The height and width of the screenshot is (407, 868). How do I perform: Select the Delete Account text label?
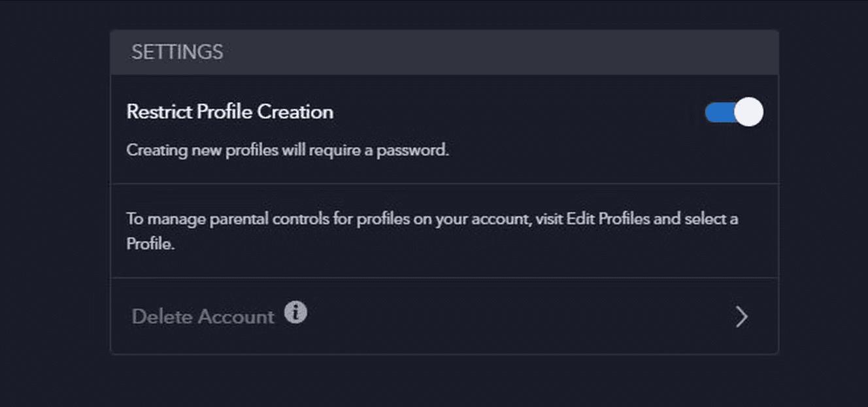coord(203,317)
